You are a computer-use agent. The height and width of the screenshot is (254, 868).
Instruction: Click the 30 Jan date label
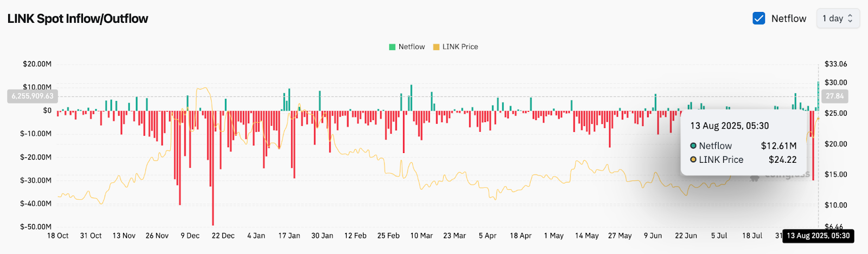(322, 236)
